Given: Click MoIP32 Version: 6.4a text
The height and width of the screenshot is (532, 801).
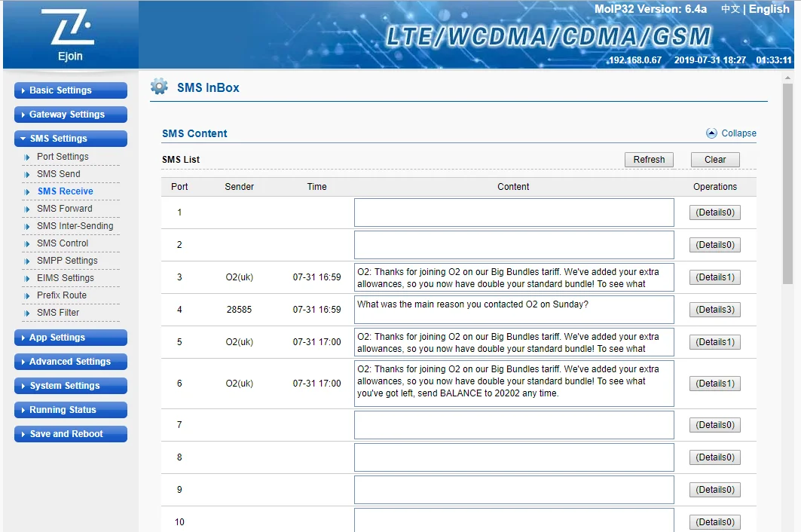Looking at the screenshot, I should [x=650, y=9].
